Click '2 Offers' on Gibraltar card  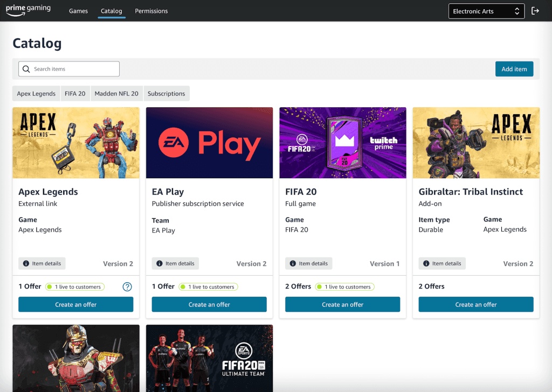point(432,286)
